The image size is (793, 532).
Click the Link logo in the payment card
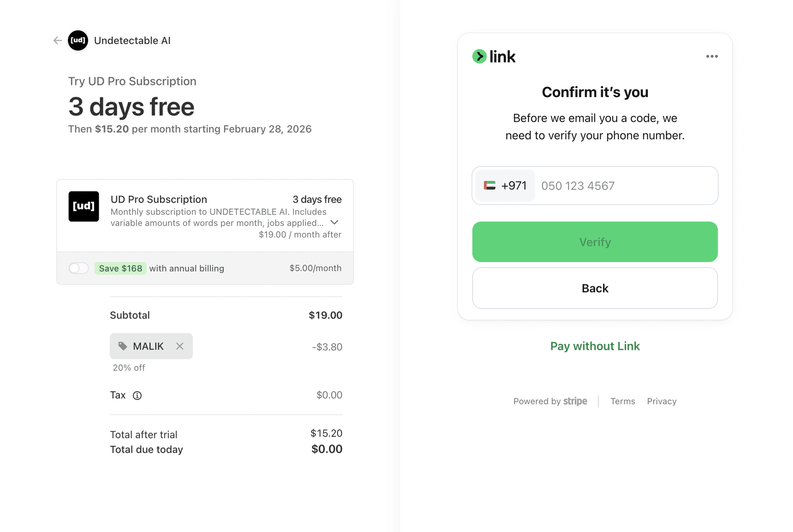click(494, 56)
